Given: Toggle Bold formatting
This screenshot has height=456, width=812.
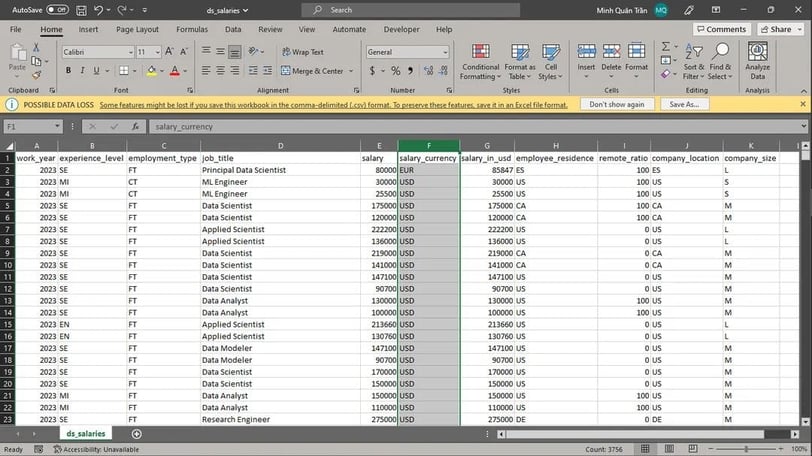Looking at the screenshot, I should pyautogui.click(x=68, y=70).
